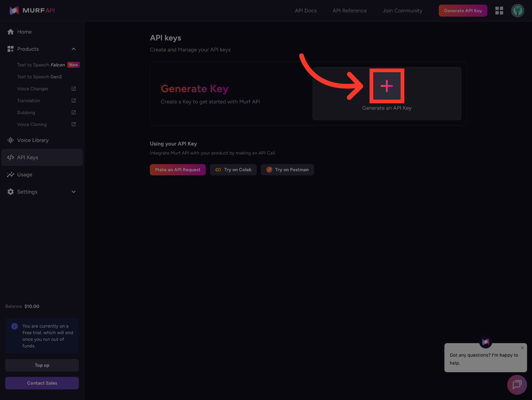532x400 pixels.
Task: Close the chat help popup
Action: pos(522,348)
